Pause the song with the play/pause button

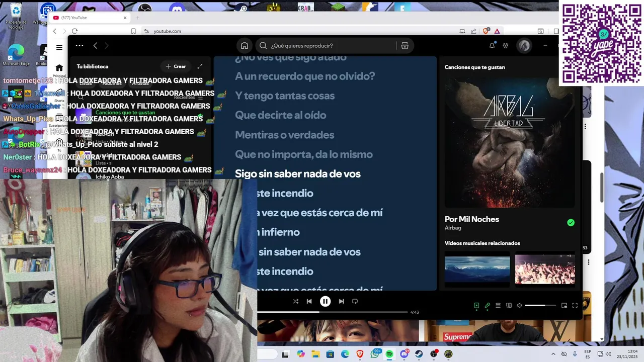325,301
